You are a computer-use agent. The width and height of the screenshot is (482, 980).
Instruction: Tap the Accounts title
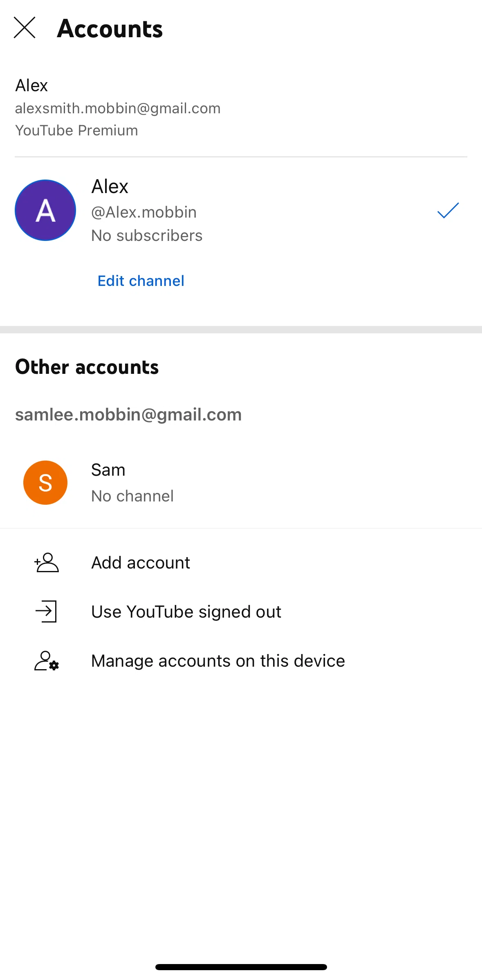[110, 29]
